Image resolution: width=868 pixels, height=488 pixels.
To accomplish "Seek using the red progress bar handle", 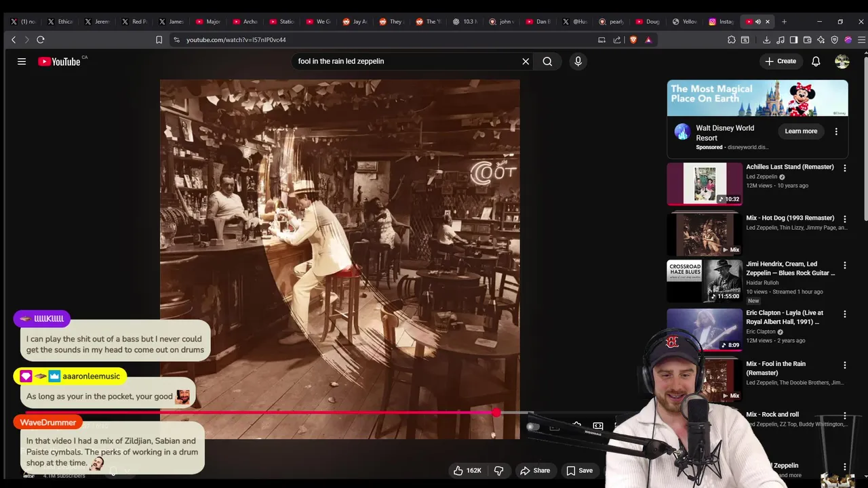I will pos(496,412).
